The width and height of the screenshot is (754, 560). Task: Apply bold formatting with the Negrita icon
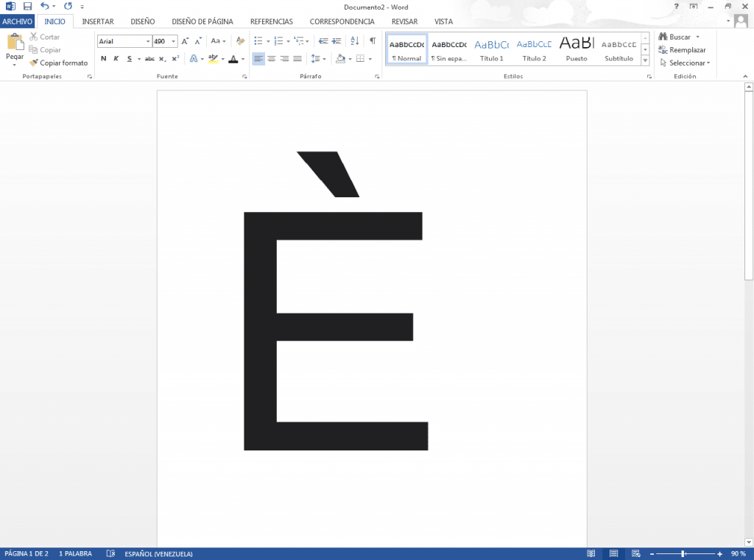point(103,57)
